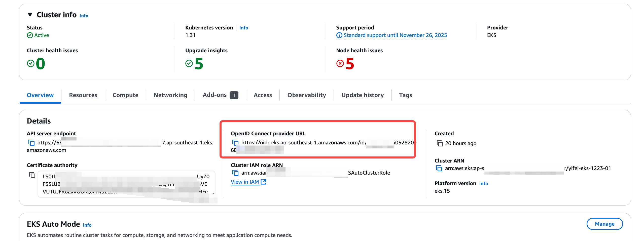Select the 20 hours ago text
Viewport: 644px width, 241px height.
[460, 143]
